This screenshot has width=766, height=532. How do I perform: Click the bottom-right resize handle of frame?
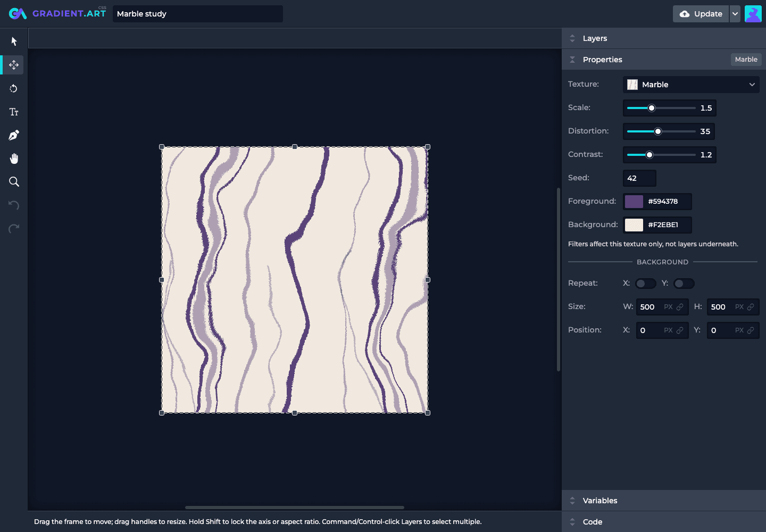[x=428, y=413]
